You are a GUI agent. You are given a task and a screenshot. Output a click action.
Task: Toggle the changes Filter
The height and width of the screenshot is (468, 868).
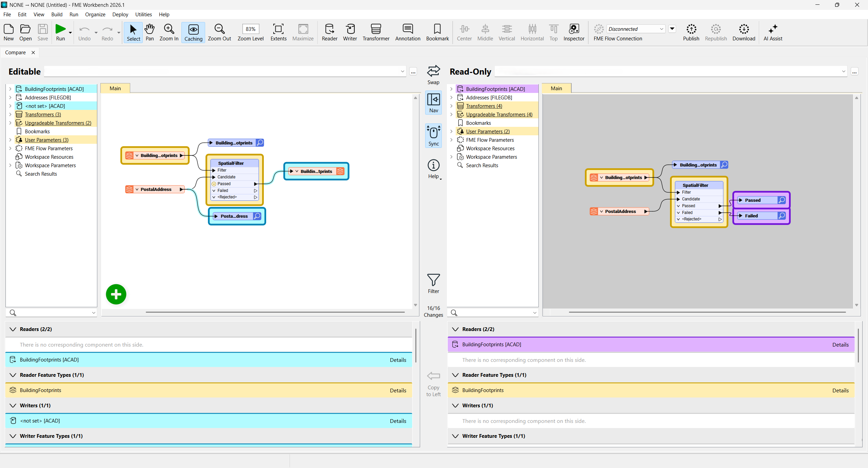tap(433, 284)
